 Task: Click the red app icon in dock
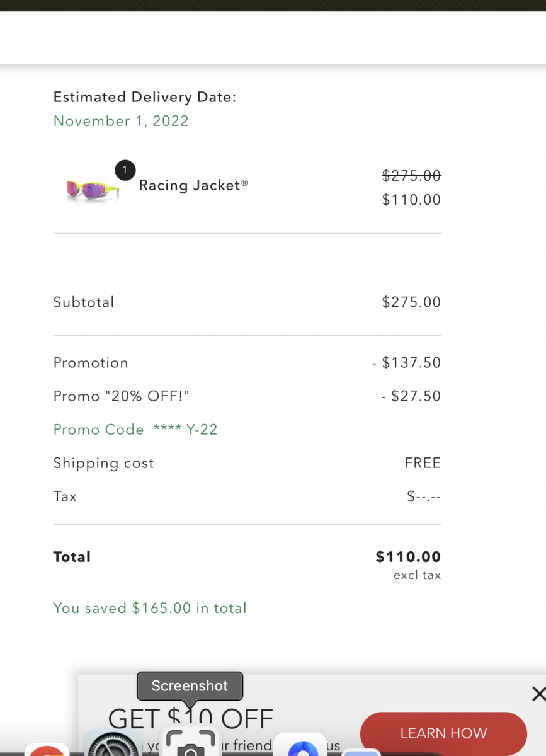coord(47,750)
